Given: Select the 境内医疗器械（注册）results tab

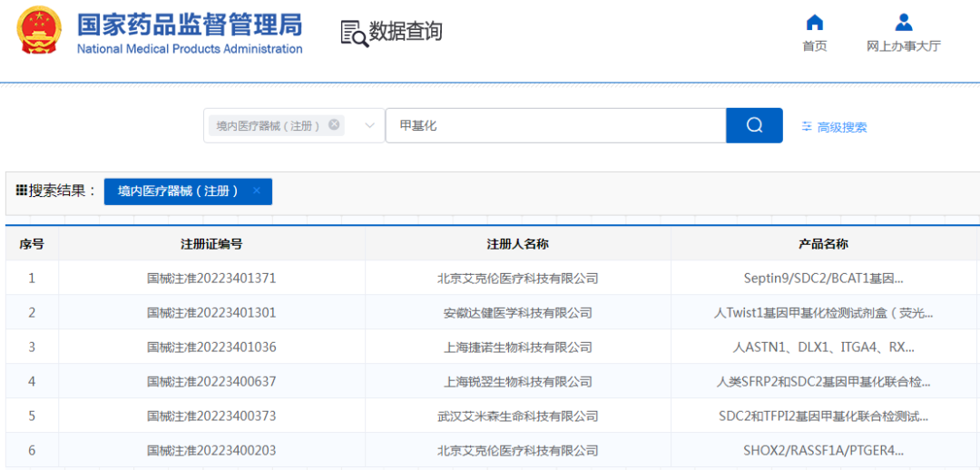Looking at the screenshot, I should 178,191.
